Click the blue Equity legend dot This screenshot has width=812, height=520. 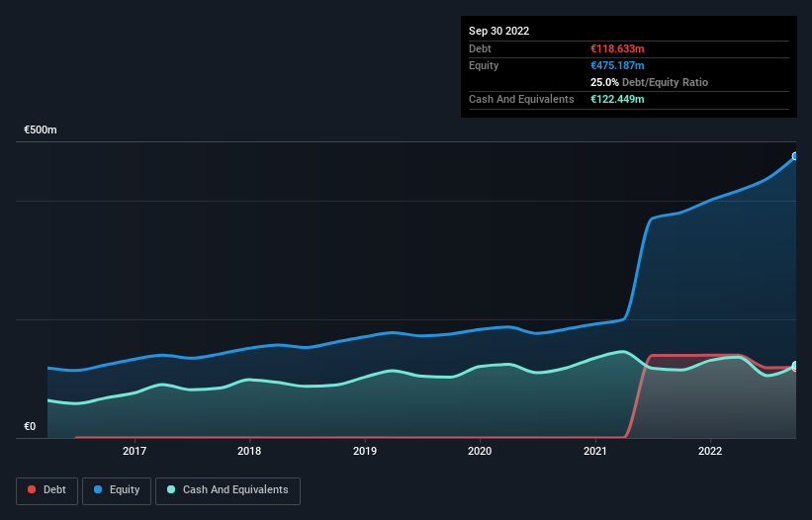tap(98, 489)
